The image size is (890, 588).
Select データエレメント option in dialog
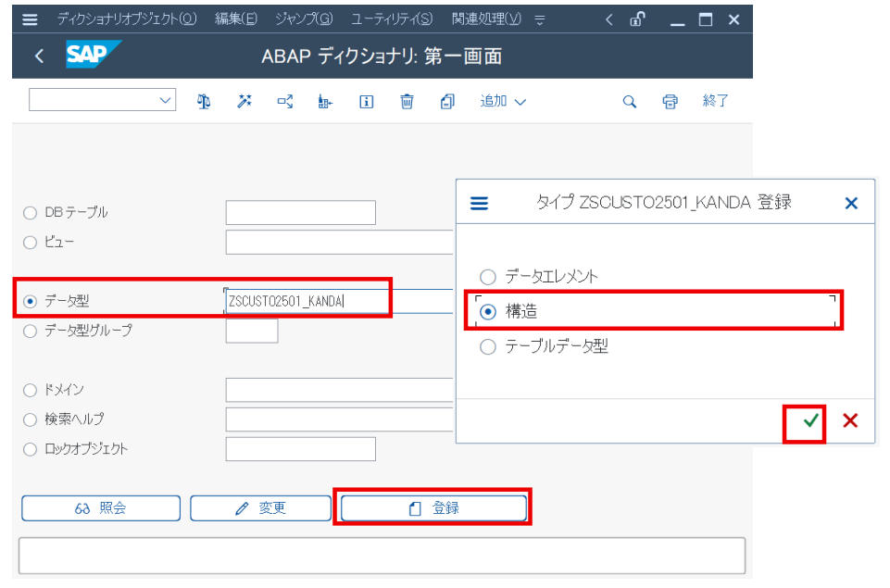[487, 277]
